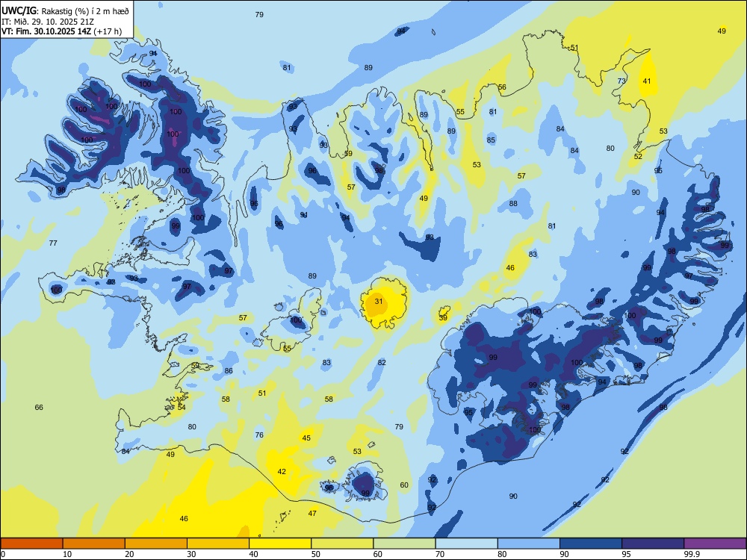
Task: Click the value 66 in the southwest sea
Action: pos(39,407)
